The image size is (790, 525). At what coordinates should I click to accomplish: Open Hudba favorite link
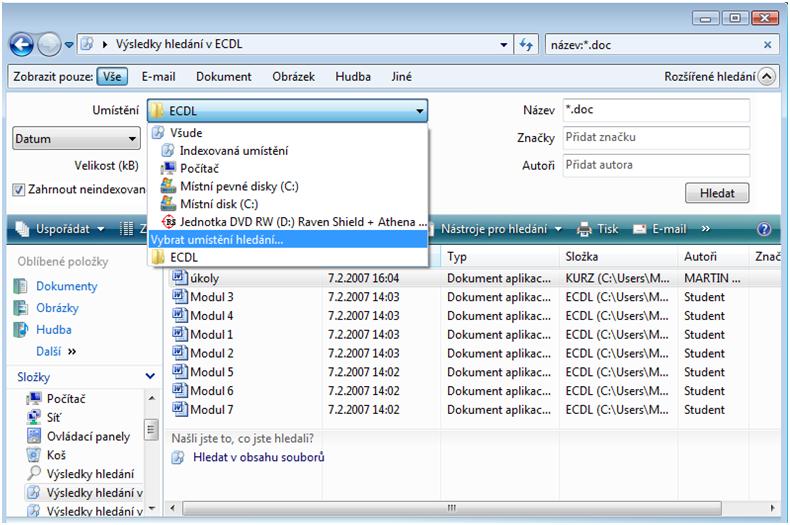pyautogui.click(x=54, y=330)
